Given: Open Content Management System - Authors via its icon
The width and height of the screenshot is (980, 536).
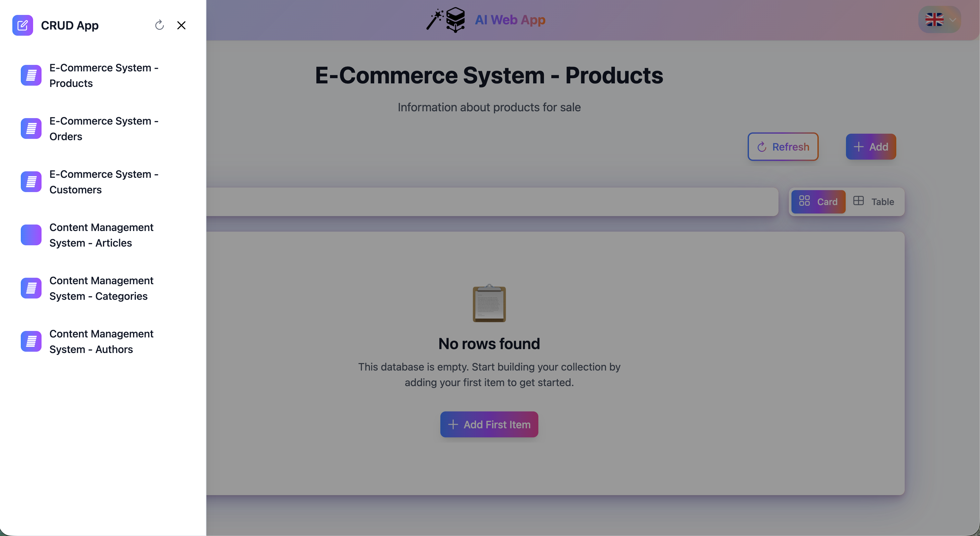Looking at the screenshot, I should [31, 341].
